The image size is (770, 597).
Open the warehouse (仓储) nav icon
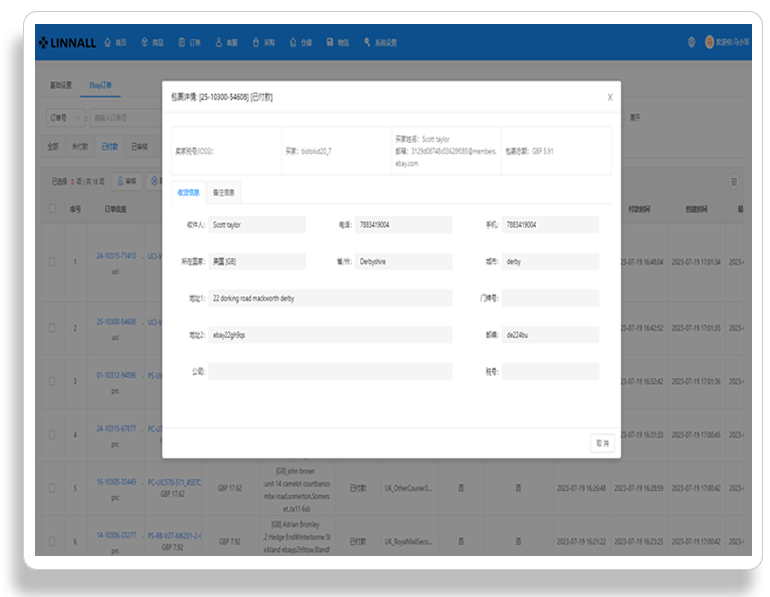click(x=293, y=43)
